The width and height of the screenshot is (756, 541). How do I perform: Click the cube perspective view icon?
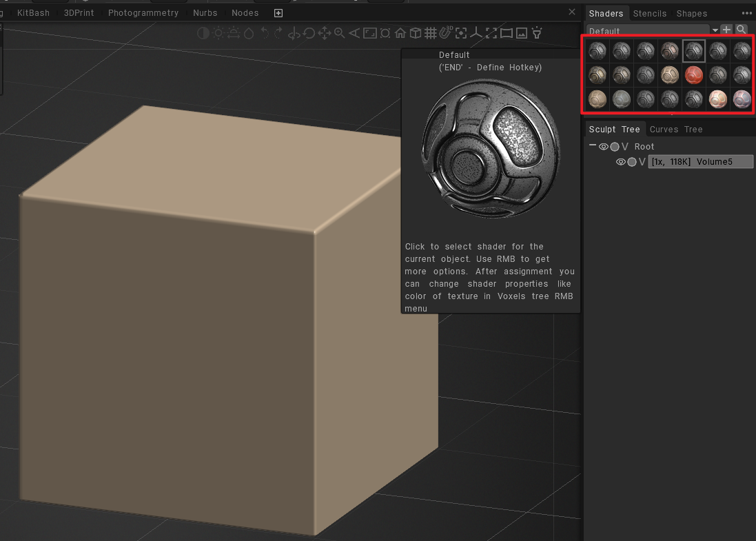(x=415, y=33)
